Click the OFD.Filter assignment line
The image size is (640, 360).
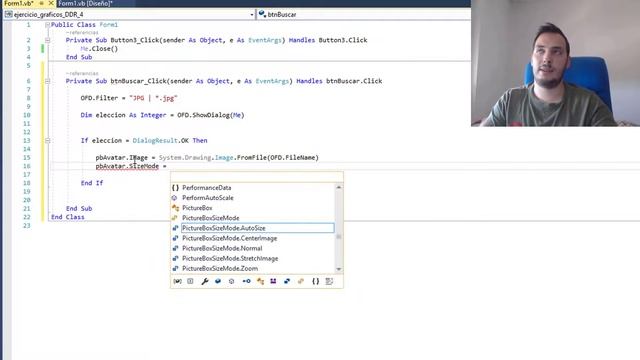coord(129,98)
